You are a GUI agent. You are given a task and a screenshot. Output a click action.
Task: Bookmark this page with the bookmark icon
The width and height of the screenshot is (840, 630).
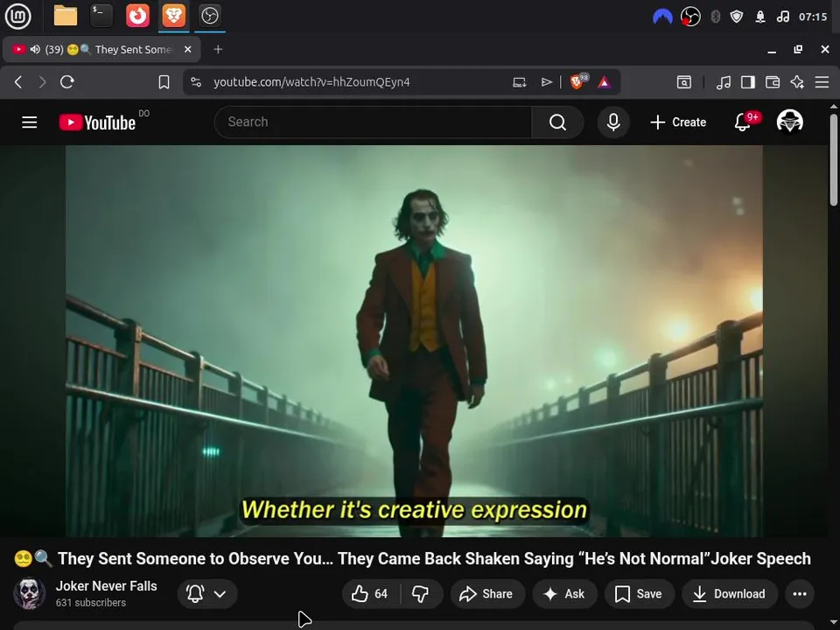tap(164, 82)
